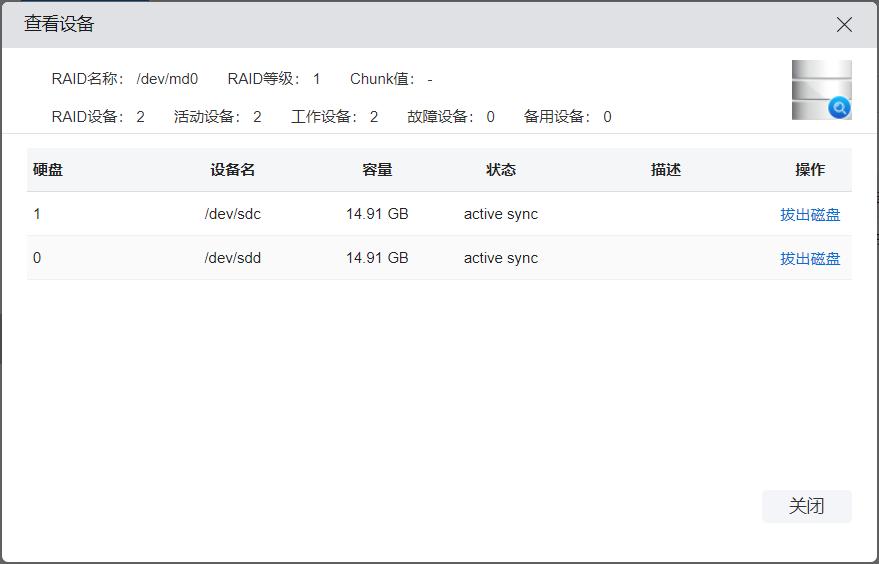The width and height of the screenshot is (879, 564).
Task: Click the 状态 column header
Action: (501, 170)
